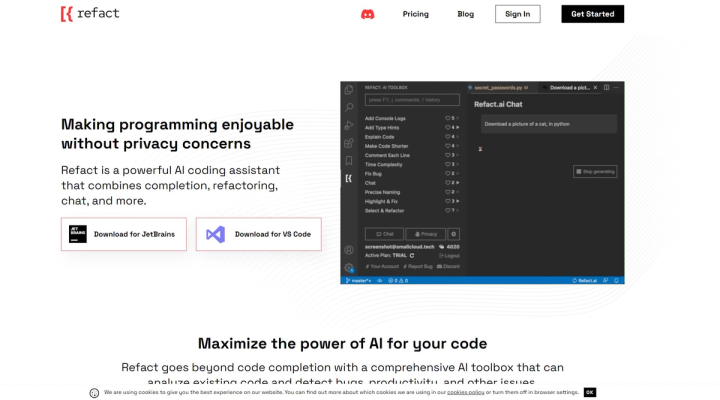
Task: Click the JetBrains logo icon
Action: (78, 234)
